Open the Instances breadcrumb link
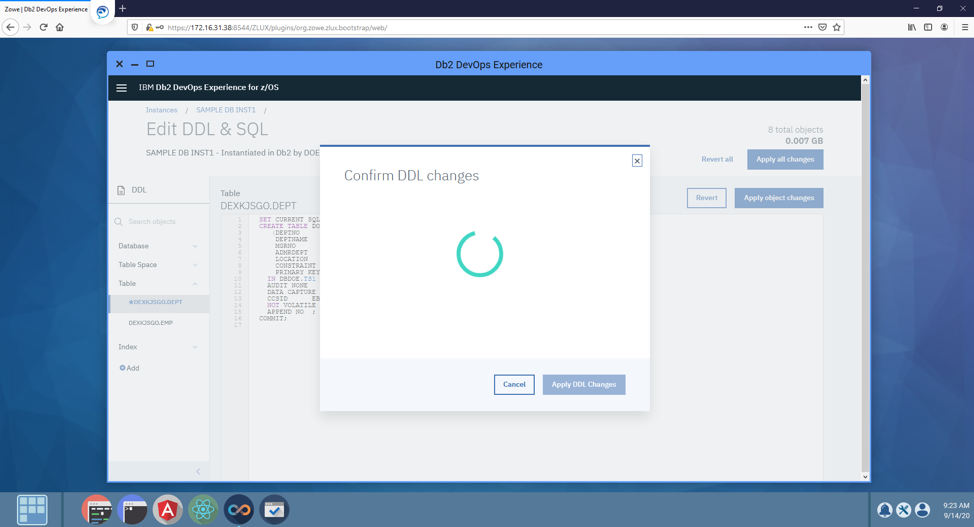974x527 pixels. (162, 110)
